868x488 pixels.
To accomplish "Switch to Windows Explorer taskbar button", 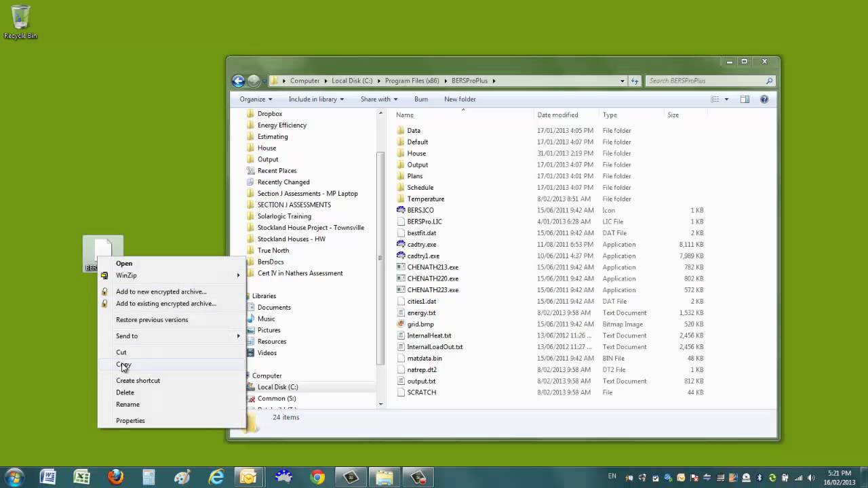I will tap(384, 477).
